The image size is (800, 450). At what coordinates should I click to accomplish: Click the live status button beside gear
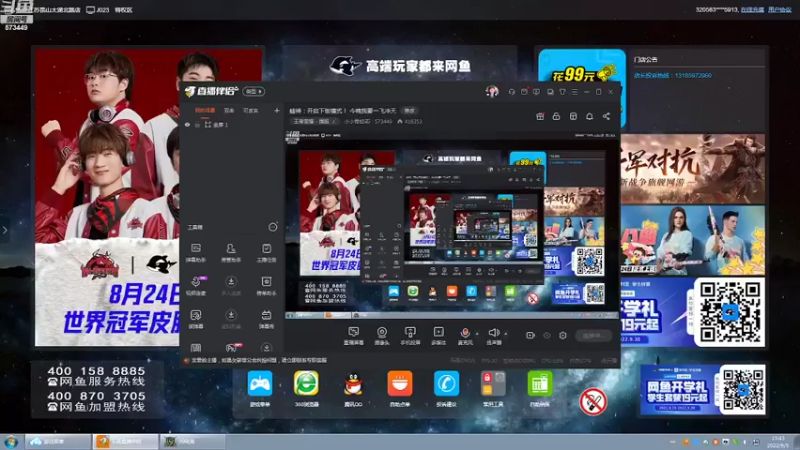point(594,335)
